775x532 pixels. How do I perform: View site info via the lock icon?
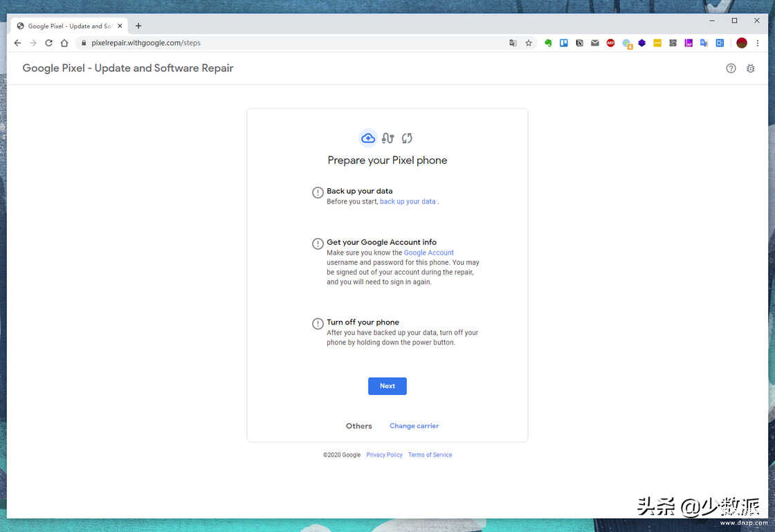[x=84, y=43]
